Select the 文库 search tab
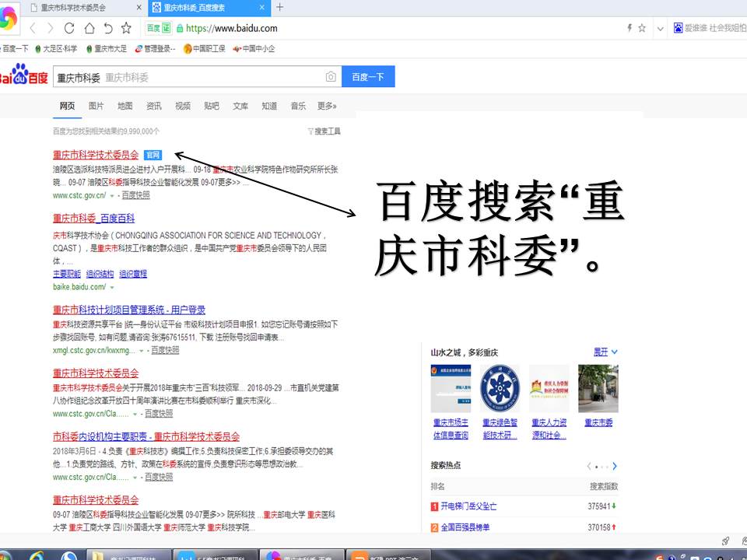The width and height of the screenshot is (747, 560). tap(240, 106)
